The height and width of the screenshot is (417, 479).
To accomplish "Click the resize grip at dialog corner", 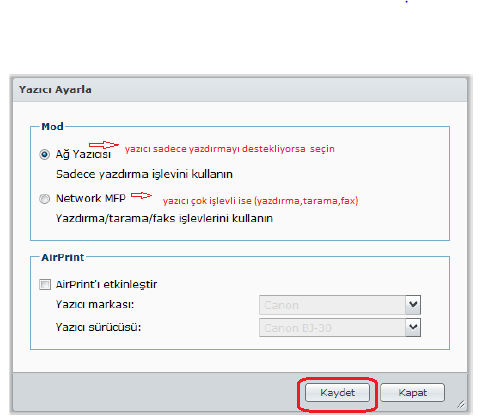I will [x=461, y=404].
